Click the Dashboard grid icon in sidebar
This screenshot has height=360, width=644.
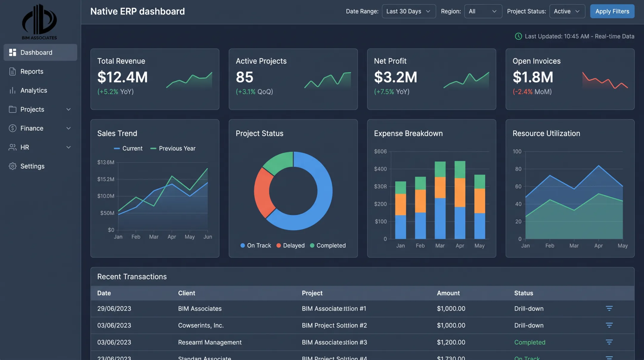13,53
